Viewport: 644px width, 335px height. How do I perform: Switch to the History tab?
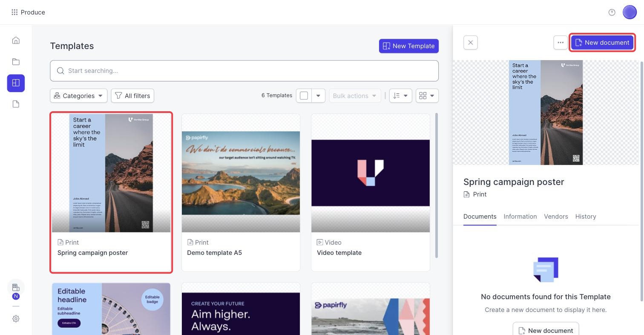click(x=586, y=217)
